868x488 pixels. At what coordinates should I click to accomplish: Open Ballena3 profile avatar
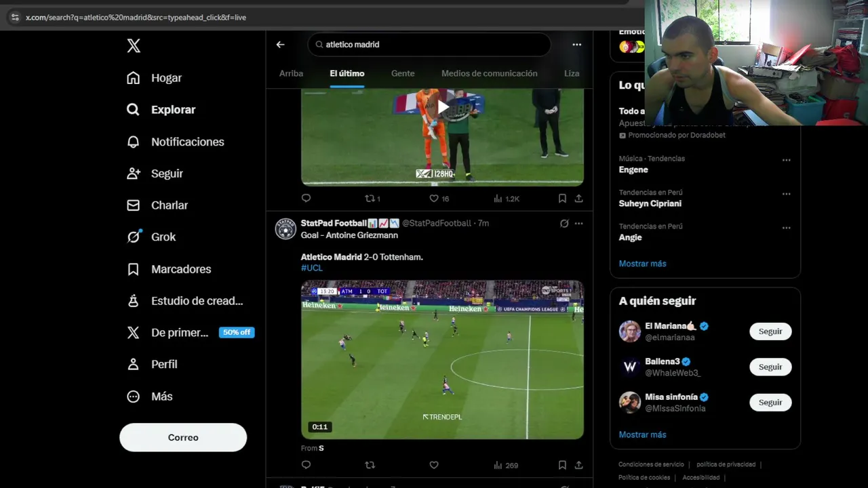point(630,367)
